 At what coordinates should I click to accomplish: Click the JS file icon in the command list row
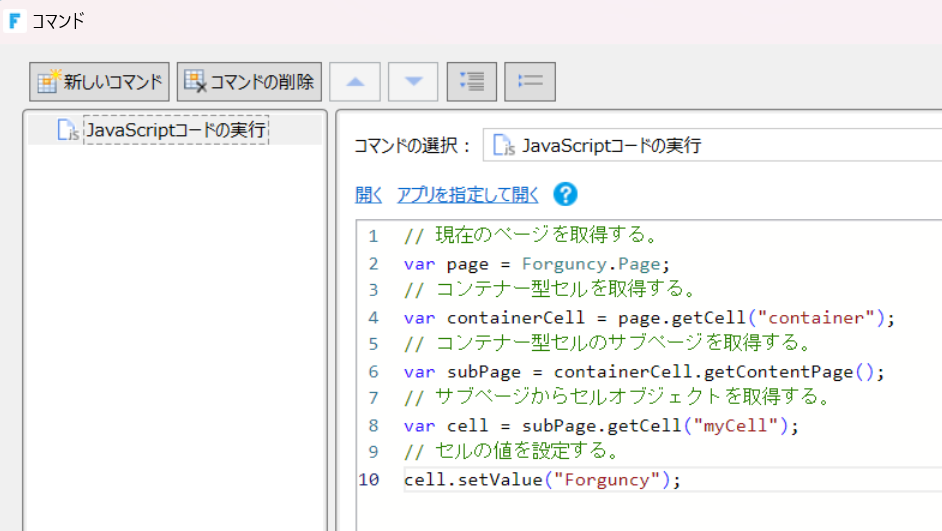tap(67, 130)
